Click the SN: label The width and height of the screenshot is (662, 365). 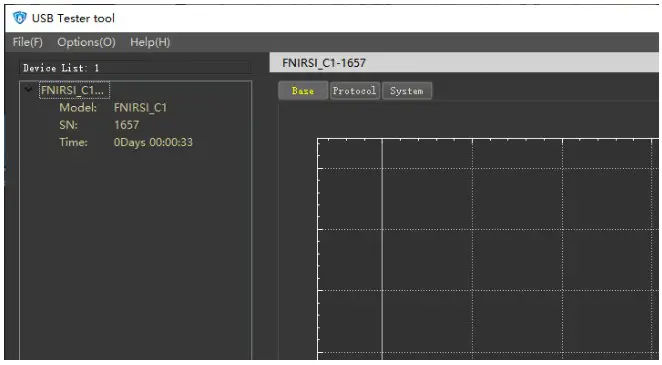(x=68, y=125)
